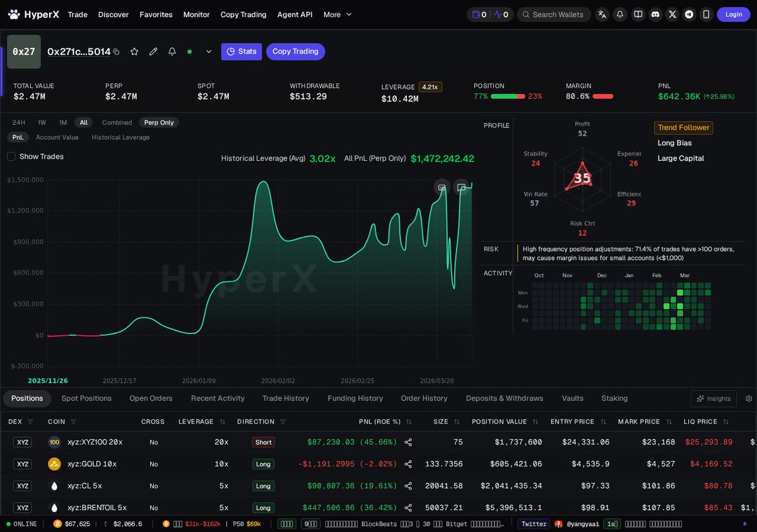Sort positions by Size column

click(457, 422)
